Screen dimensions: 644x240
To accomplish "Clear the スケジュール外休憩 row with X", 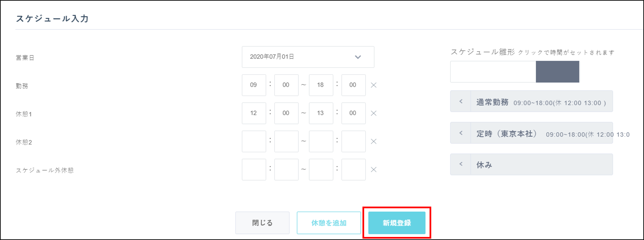I will 374,169.
